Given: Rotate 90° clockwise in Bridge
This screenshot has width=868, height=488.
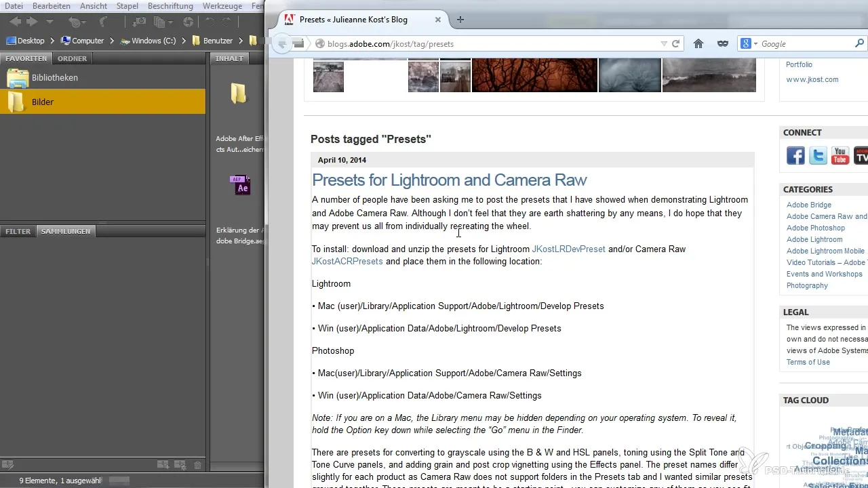Looking at the screenshot, I should click(227, 22).
